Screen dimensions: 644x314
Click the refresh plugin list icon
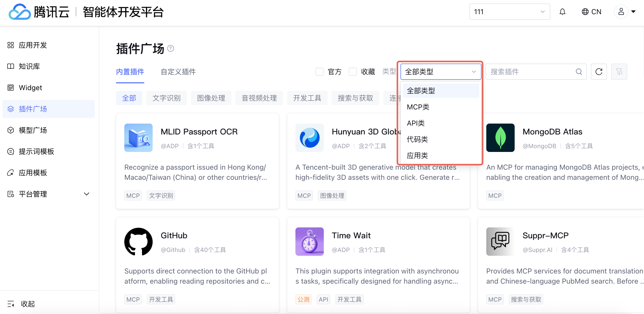tap(599, 72)
